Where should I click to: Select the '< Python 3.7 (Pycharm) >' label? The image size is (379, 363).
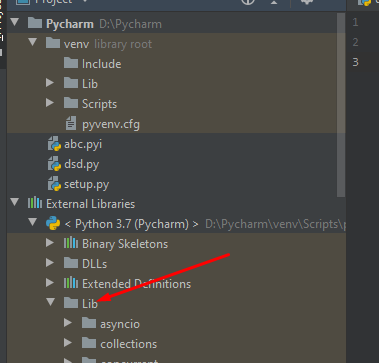point(132,224)
